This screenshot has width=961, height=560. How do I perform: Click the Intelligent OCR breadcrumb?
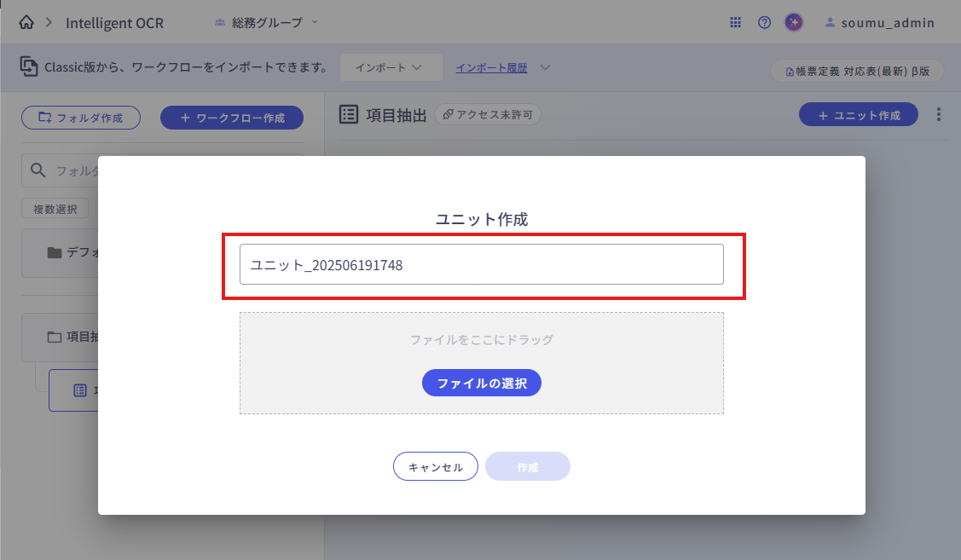(114, 23)
